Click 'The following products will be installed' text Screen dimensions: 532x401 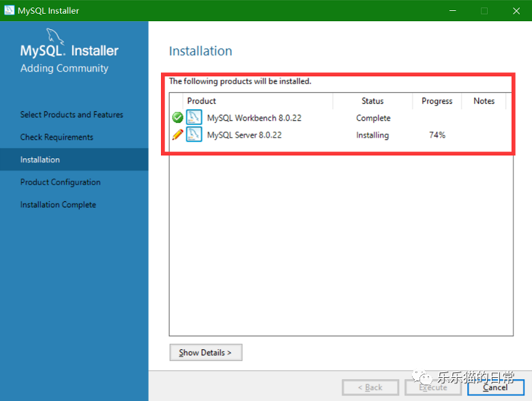coord(240,81)
